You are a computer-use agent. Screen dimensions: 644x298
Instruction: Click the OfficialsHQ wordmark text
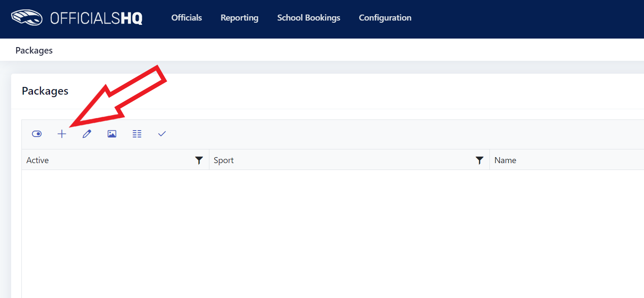96,18
